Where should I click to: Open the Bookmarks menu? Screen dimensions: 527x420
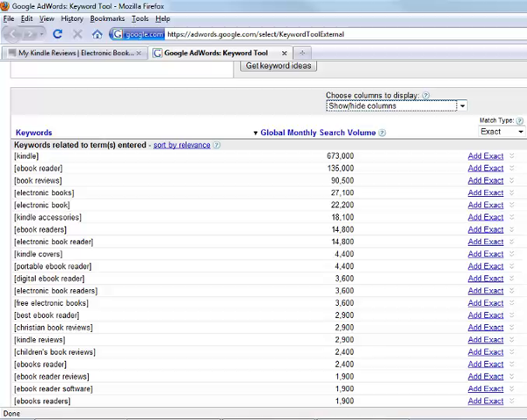(x=107, y=18)
